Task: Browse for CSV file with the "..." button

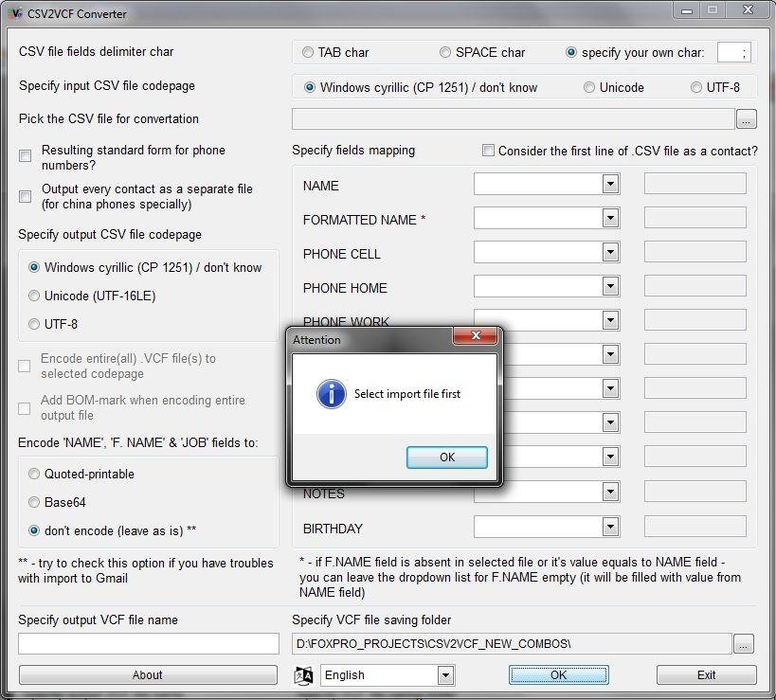Action: (746, 118)
